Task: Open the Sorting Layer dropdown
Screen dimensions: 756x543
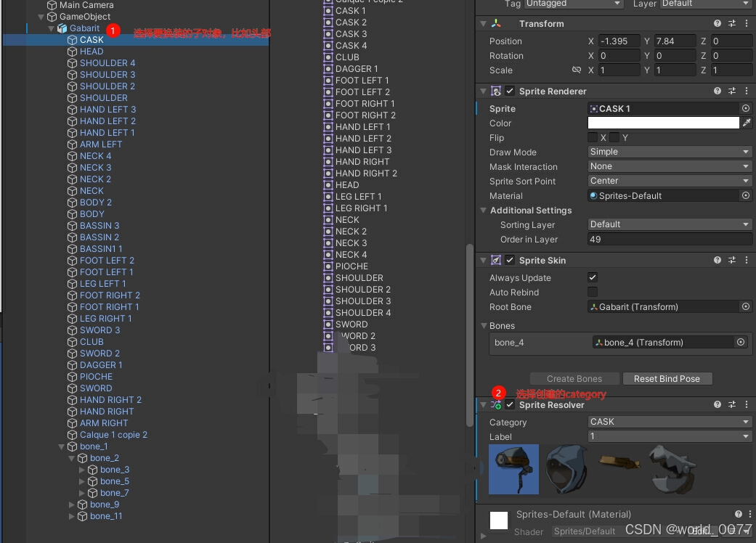Action: 669,224
